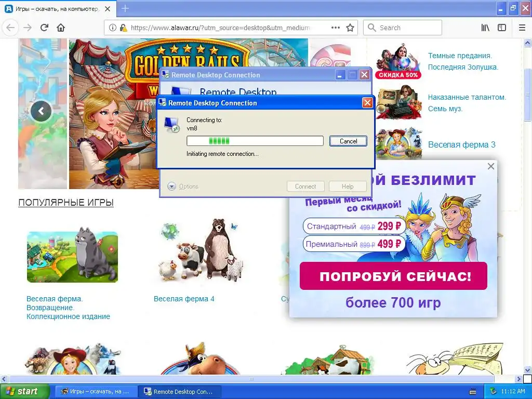Toggle the sidebar view icon
The width and height of the screenshot is (532, 399).
pyautogui.click(x=502, y=28)
